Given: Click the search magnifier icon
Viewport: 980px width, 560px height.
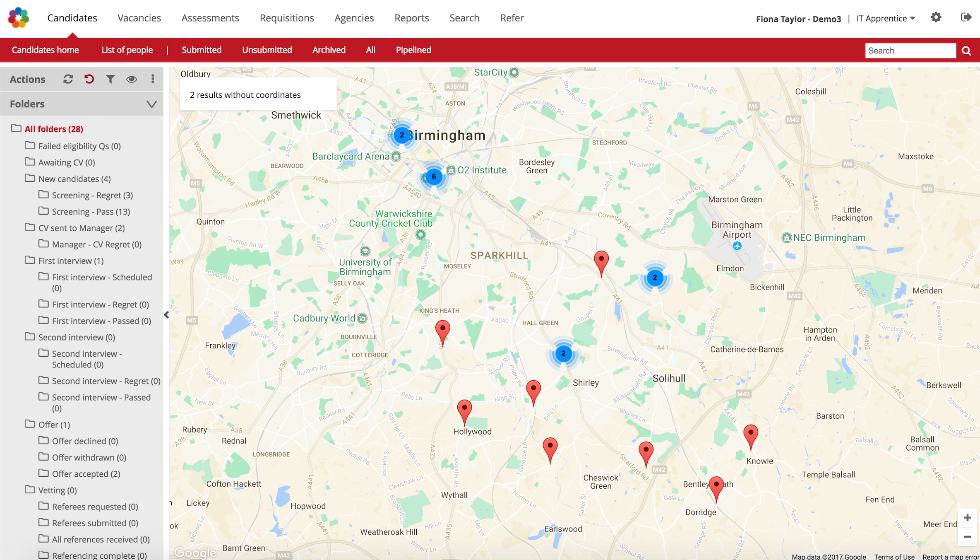Looking at the screenshot, I should [966, 51].
